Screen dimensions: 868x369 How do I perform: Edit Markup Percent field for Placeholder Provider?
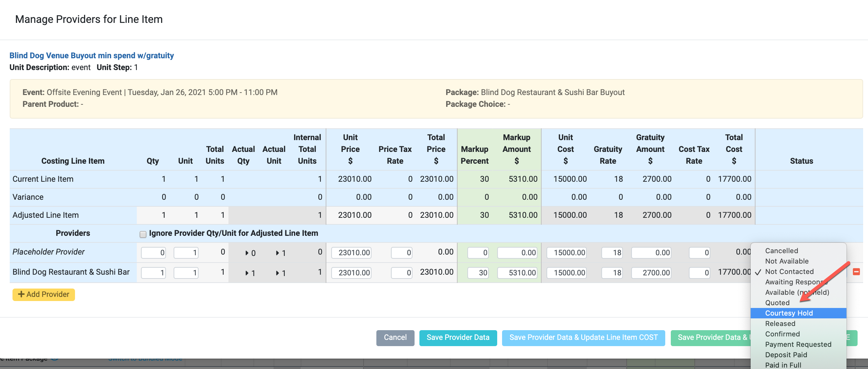(478, 252)
